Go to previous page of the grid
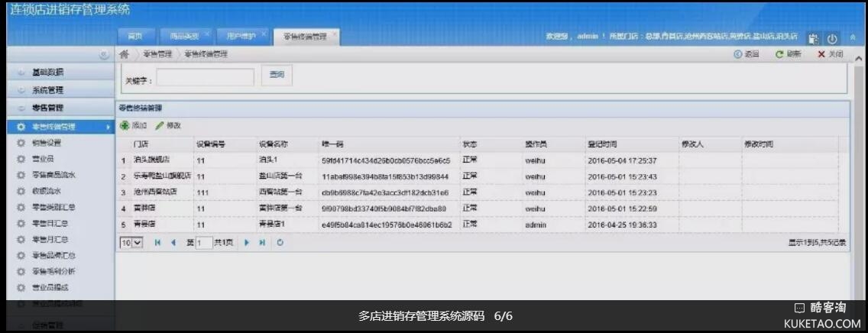 point(173,242)
